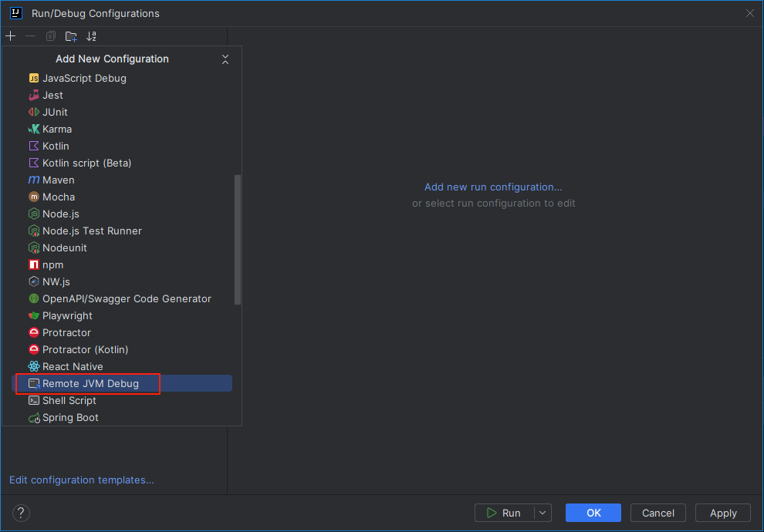Click the Maven icon

[34, 180]
